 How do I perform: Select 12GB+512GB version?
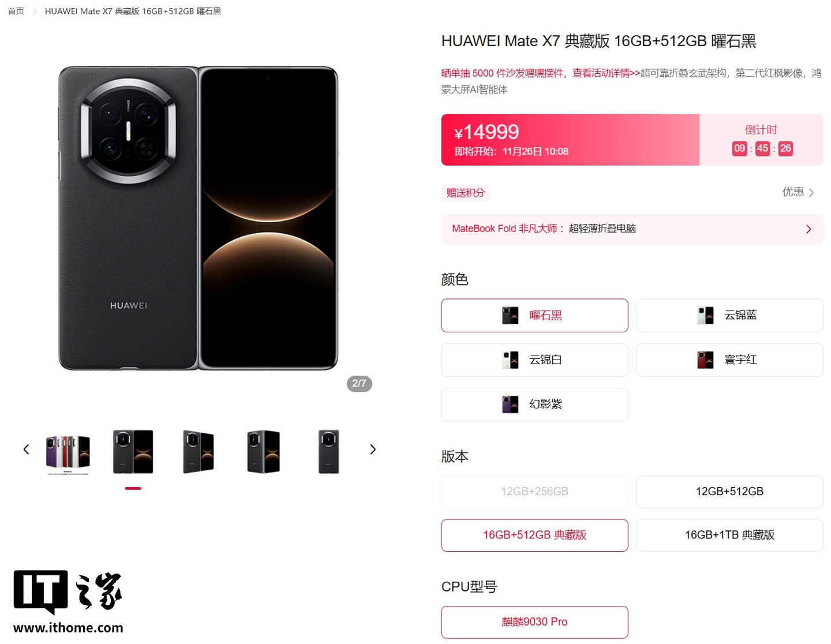(729, 492)
